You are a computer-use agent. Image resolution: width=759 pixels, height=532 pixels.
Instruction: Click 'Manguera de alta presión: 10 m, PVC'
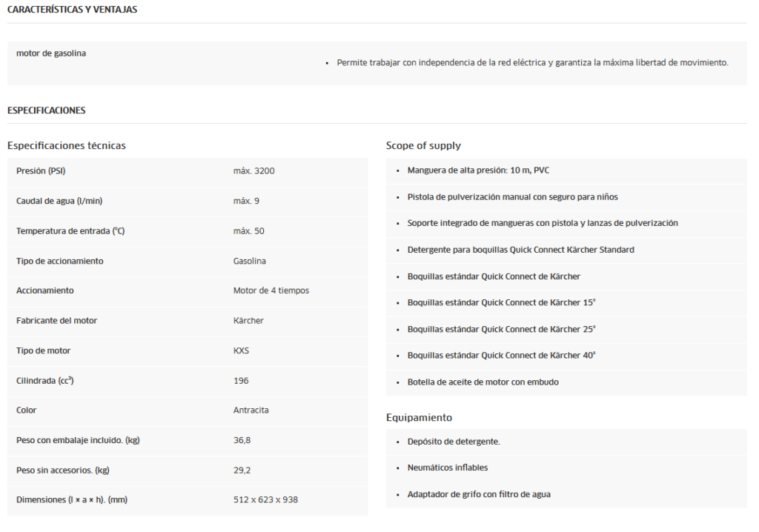[478, 170]
